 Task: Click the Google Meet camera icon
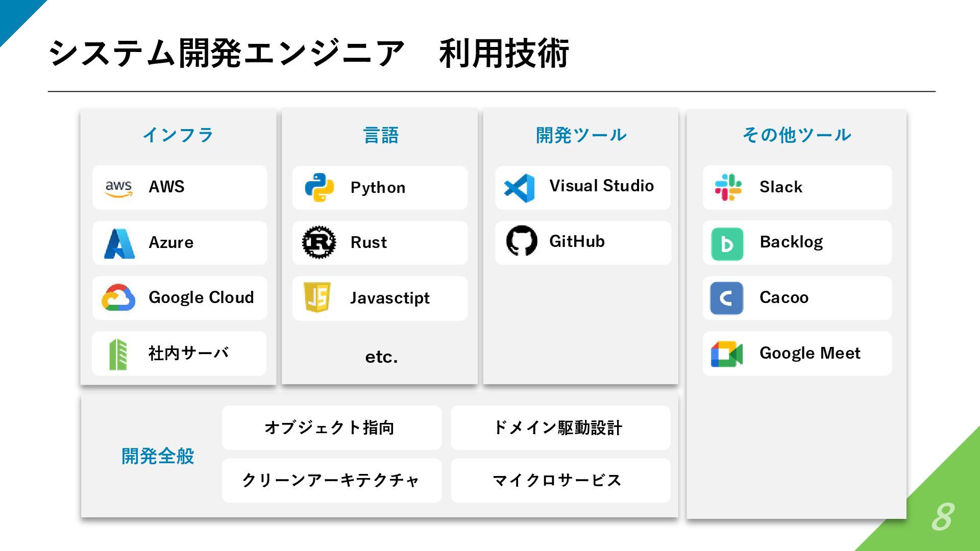726,354
